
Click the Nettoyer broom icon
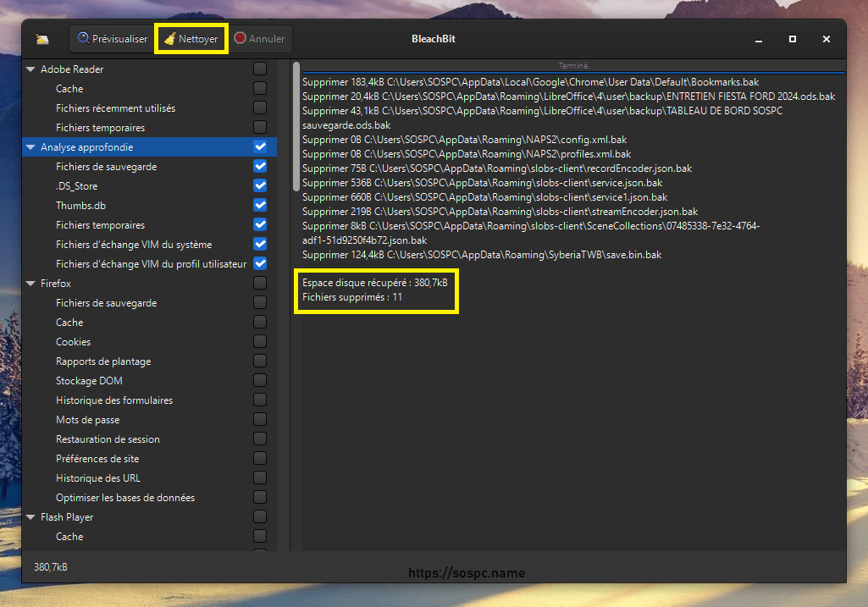point(170,39)
